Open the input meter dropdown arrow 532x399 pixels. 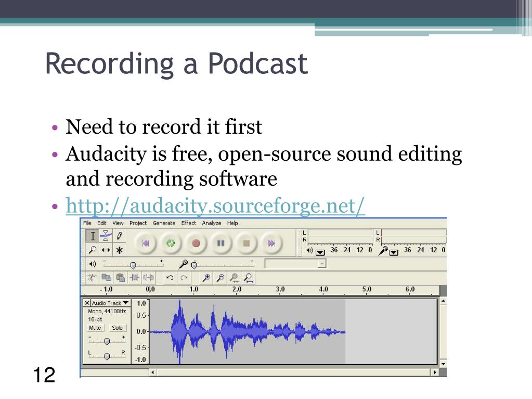tap(394, 252)
